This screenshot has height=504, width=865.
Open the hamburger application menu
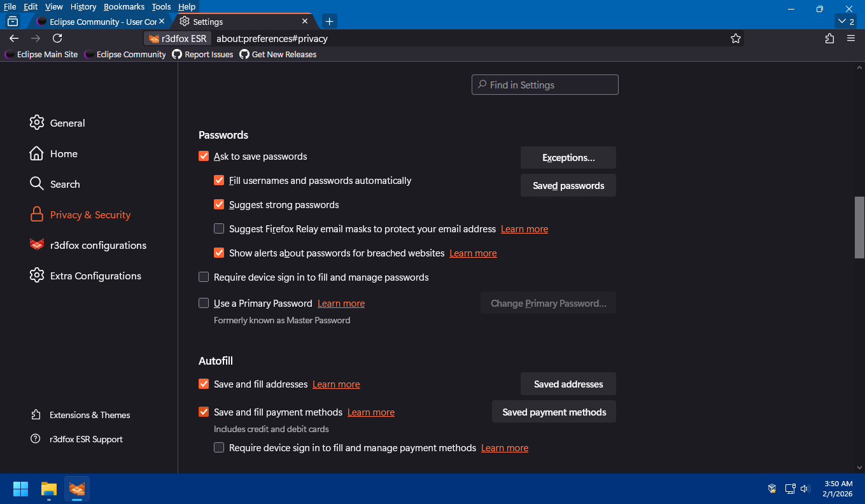click(x=851, y=38)
